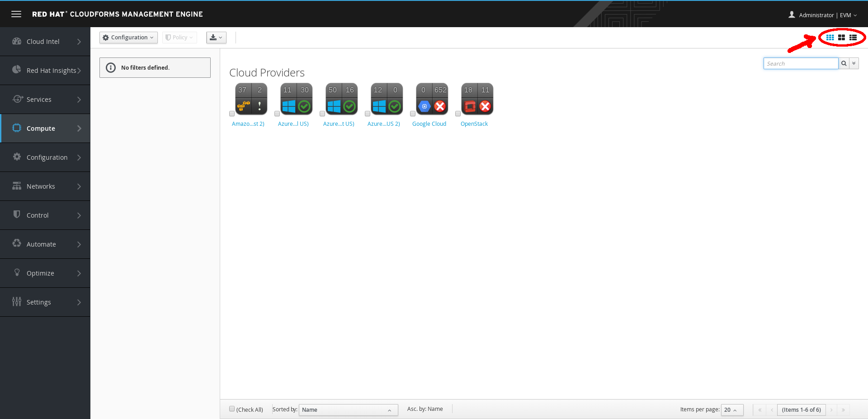Image resolution: width=868 pixels, height=419 pixels.
Task: Click the Administrator user icon
Action: tap(792, 14)
